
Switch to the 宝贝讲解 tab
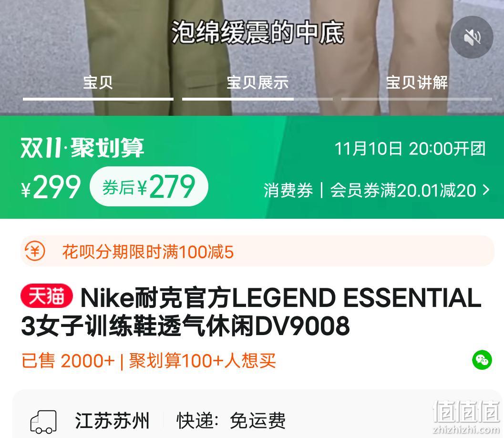point(417,82)
